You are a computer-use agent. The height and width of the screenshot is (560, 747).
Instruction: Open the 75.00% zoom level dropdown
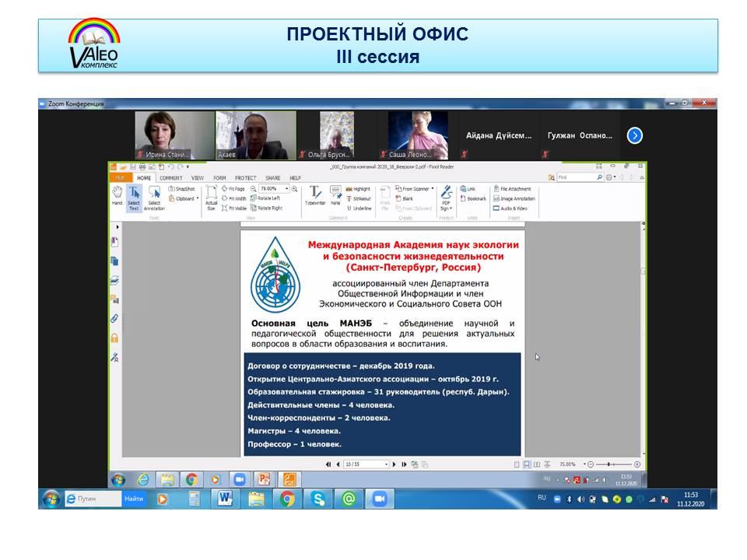tap(286, 189)
